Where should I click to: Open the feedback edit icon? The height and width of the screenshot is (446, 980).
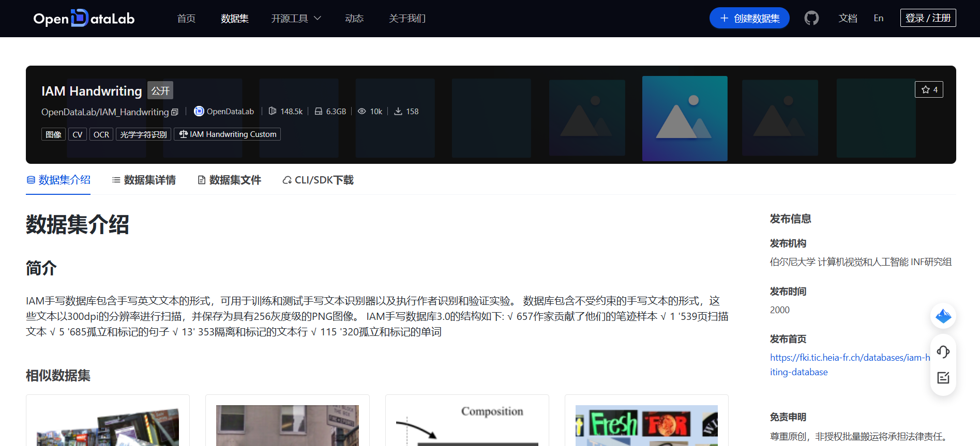tap(943, 378)
